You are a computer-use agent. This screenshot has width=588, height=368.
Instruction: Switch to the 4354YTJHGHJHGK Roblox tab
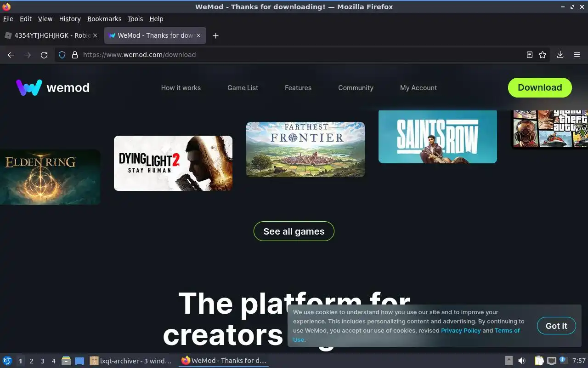pos(51,35)
